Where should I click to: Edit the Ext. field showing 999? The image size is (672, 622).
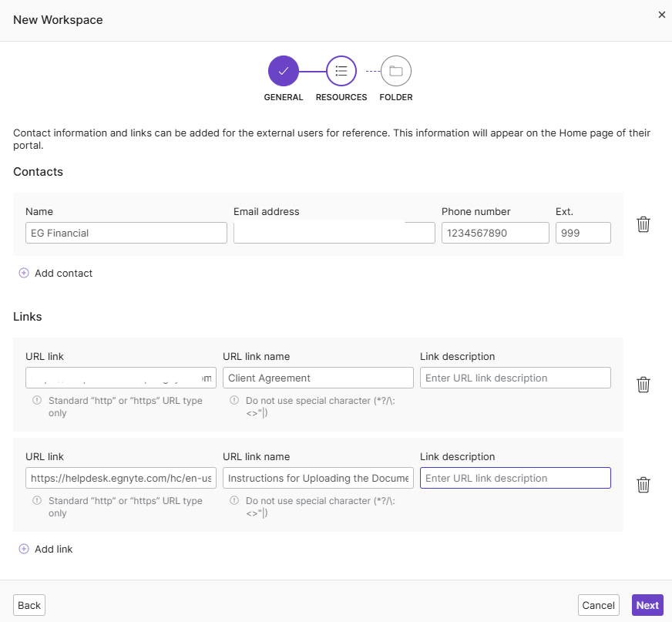[583, 233]
